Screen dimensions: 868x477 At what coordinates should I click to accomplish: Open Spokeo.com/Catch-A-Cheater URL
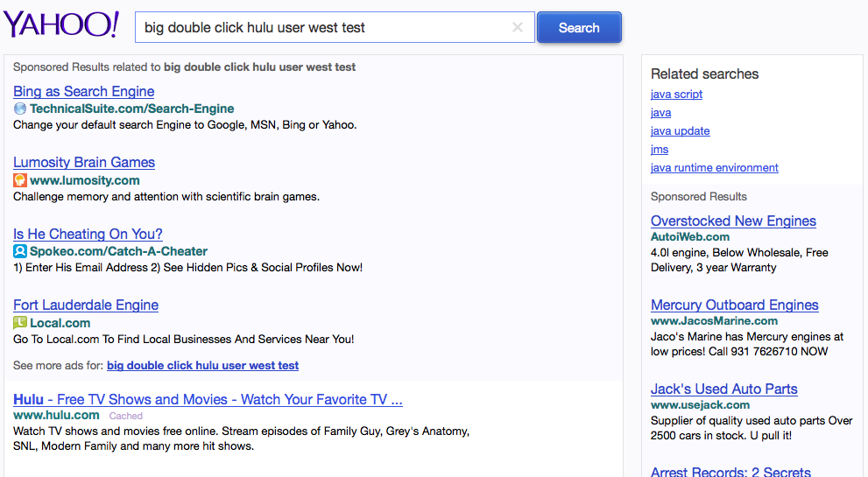pyautogui.click(x=118, y=251)
